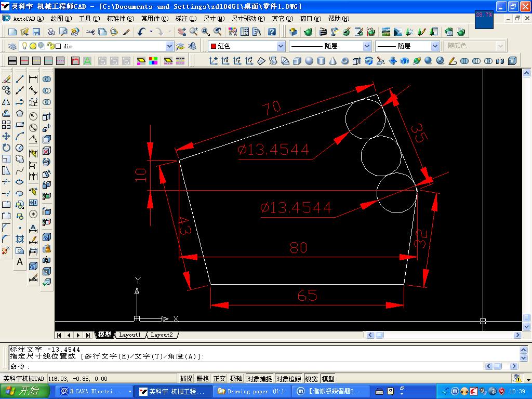Image resolution: width=532 pixels, height=399 pixels.
Task: Click the Save floppy disk icon
Action: tap(36, 32)
